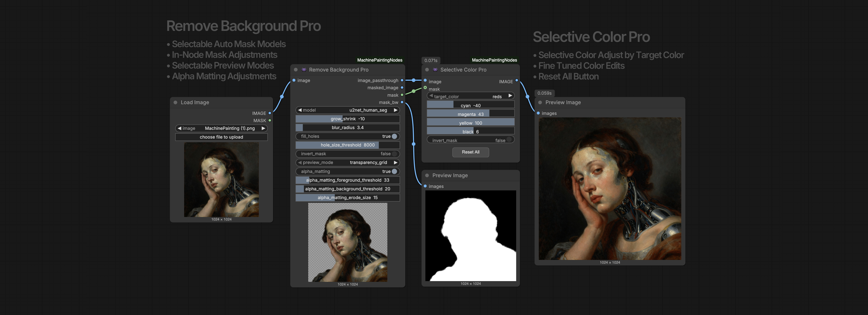Click Selective Color Pro image input socket
Screen dimensions: 868x315
coord(425,80)
